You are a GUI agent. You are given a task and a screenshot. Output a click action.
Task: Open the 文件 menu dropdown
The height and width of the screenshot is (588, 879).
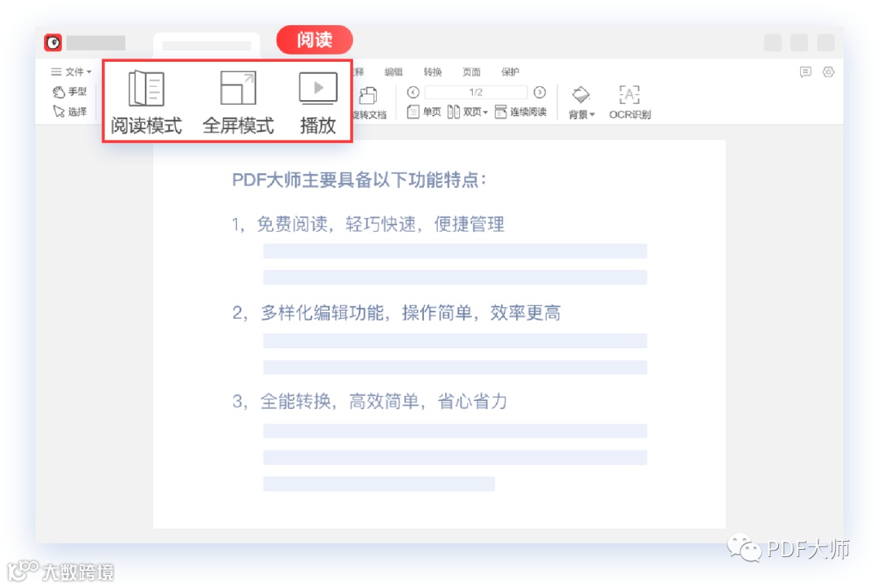pyautogui.click(x=71, y=72)
